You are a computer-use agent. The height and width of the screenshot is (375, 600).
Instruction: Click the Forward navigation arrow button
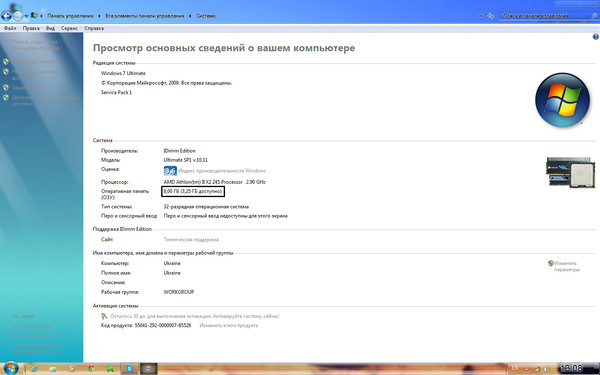pyautogui.click(x=18, y=16)
